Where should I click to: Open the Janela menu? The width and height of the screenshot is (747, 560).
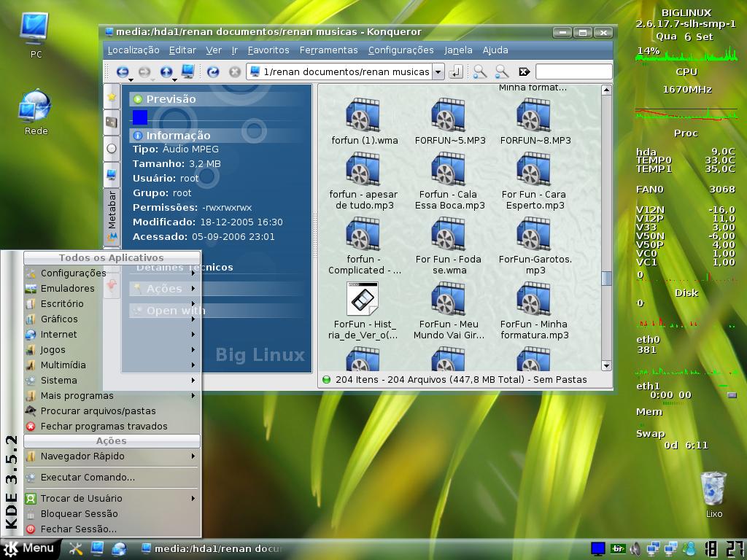tap(458, 50)
